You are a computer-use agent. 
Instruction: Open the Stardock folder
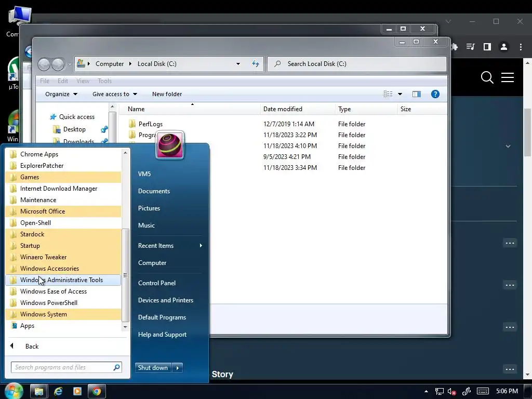pos(63,234)
